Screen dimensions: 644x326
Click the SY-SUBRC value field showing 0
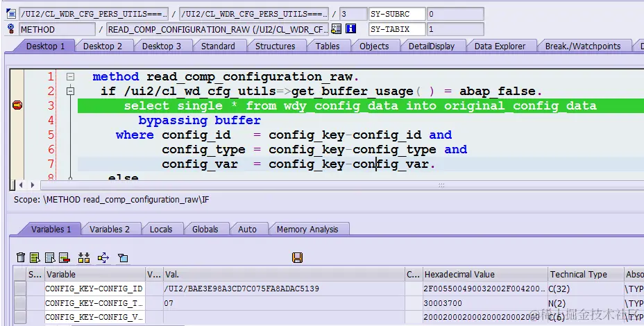click(x=455, y=14)
